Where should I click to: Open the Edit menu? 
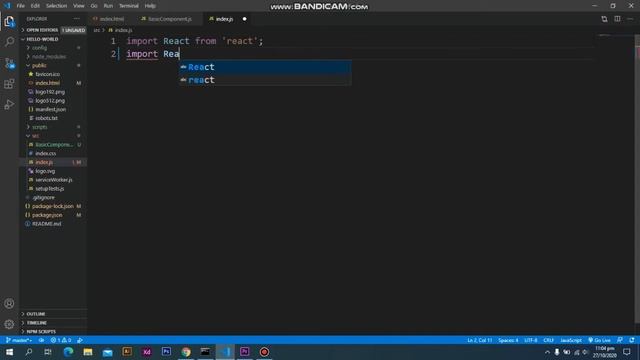coord(35,6)
